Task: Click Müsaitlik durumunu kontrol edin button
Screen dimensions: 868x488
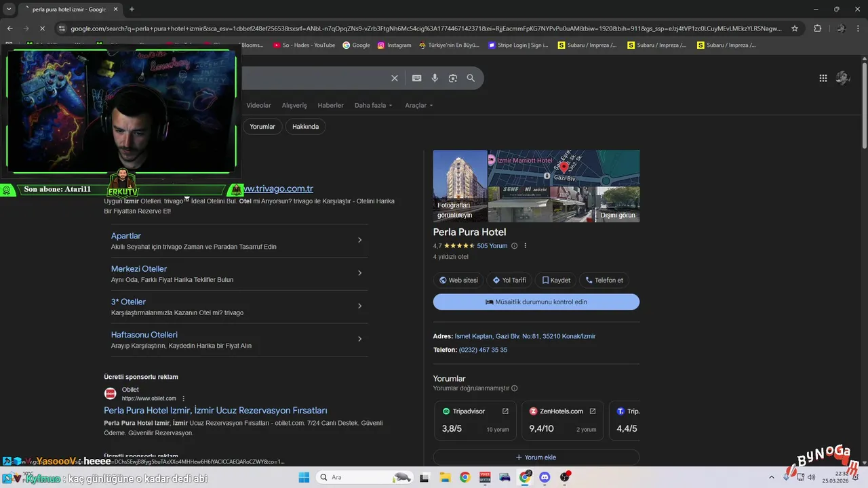Action: click(x=536, y=302)
